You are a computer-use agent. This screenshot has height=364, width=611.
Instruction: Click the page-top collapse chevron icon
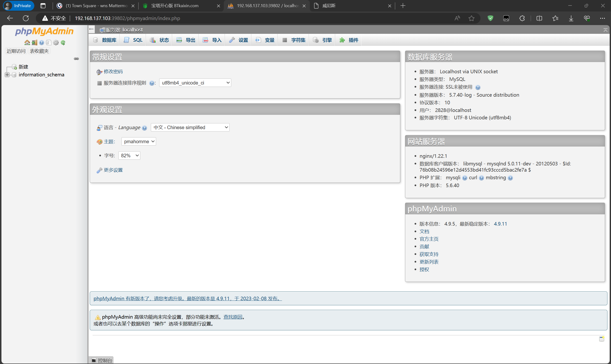point(605,30)
